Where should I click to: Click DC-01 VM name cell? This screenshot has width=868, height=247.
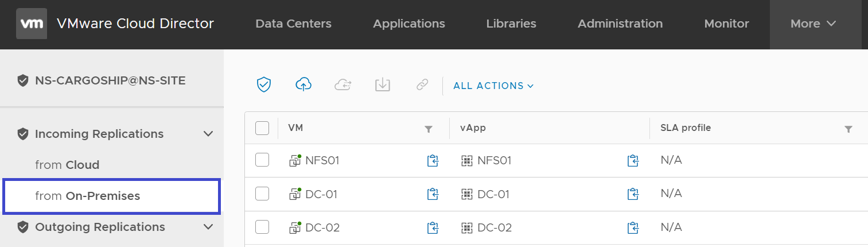321,194
